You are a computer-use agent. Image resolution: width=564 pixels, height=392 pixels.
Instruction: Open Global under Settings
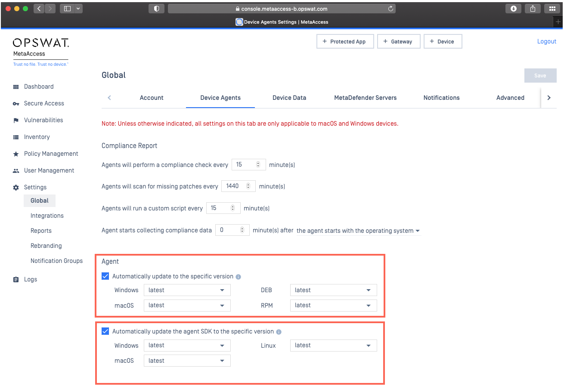[x=40, y=201]
